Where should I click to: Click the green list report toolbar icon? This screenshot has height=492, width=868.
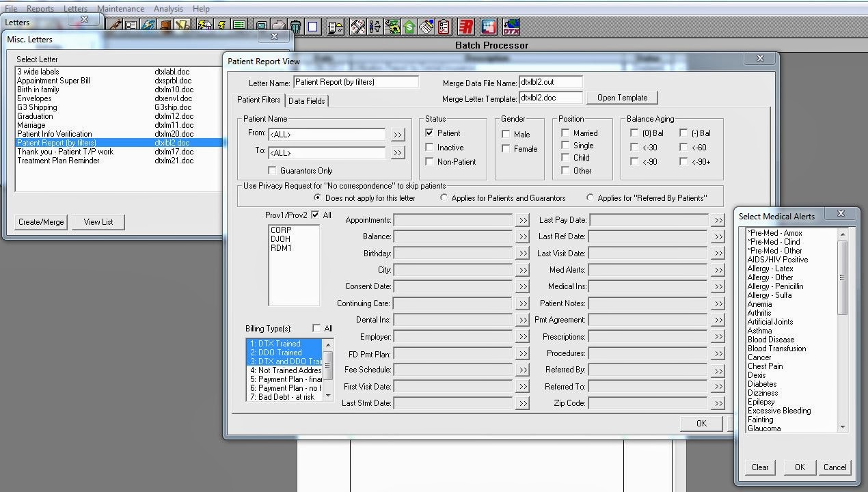point(239,25)
